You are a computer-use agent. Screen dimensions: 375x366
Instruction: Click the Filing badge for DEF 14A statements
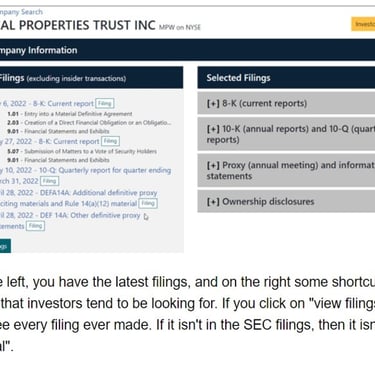(35, 226)
